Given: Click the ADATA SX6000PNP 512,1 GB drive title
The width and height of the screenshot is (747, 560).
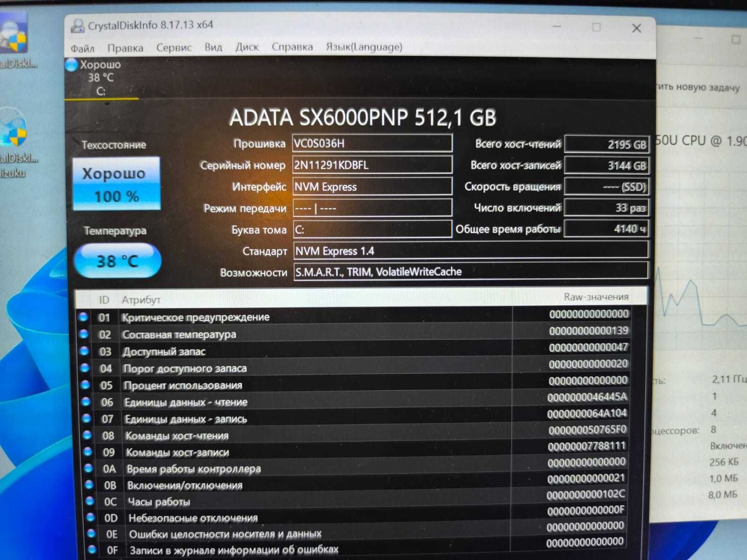Looking at the screenshot, I should [x=363, y=118].
